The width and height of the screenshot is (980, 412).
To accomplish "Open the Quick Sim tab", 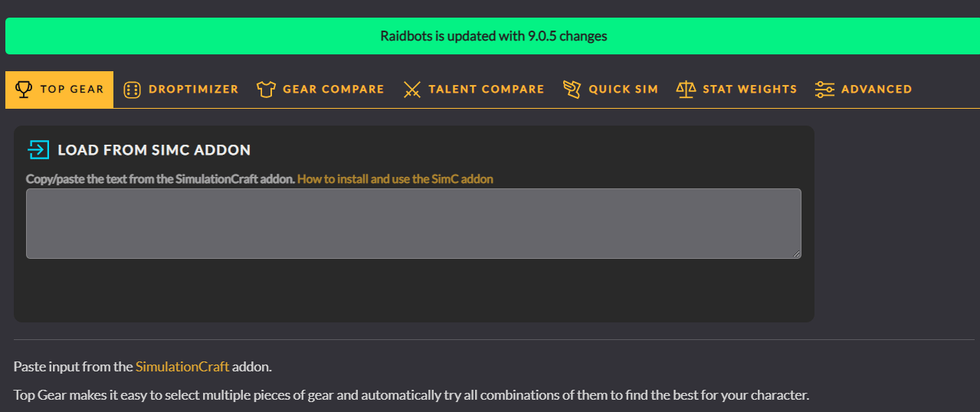I will pyautogui.click(x=623, y=90).
